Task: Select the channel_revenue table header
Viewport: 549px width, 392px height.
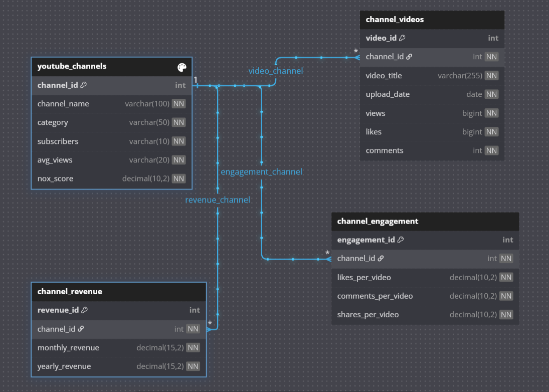Action: click(x=119, y=292)
